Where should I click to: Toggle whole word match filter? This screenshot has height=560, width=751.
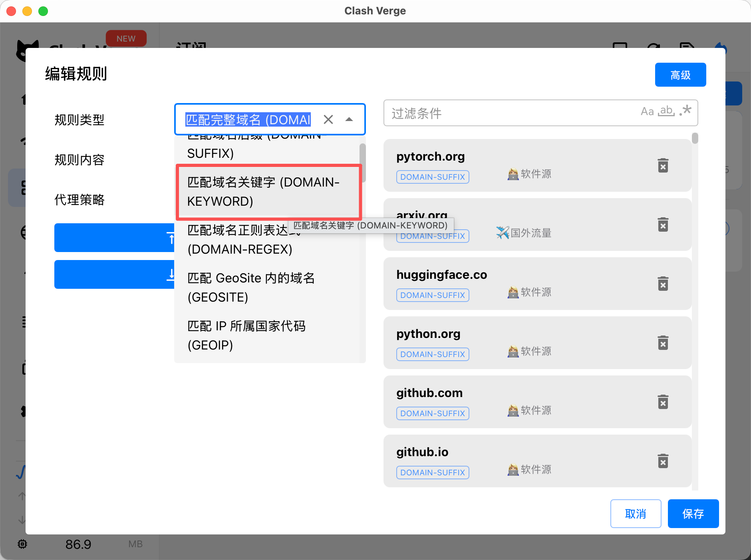pyautogui.click(x=666, y=111)
